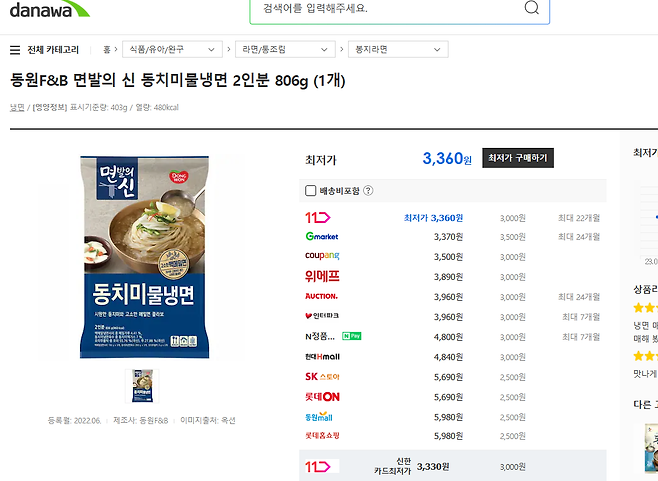Click the 위메프 seller logo
658x481 pixels.
(322, 276)
